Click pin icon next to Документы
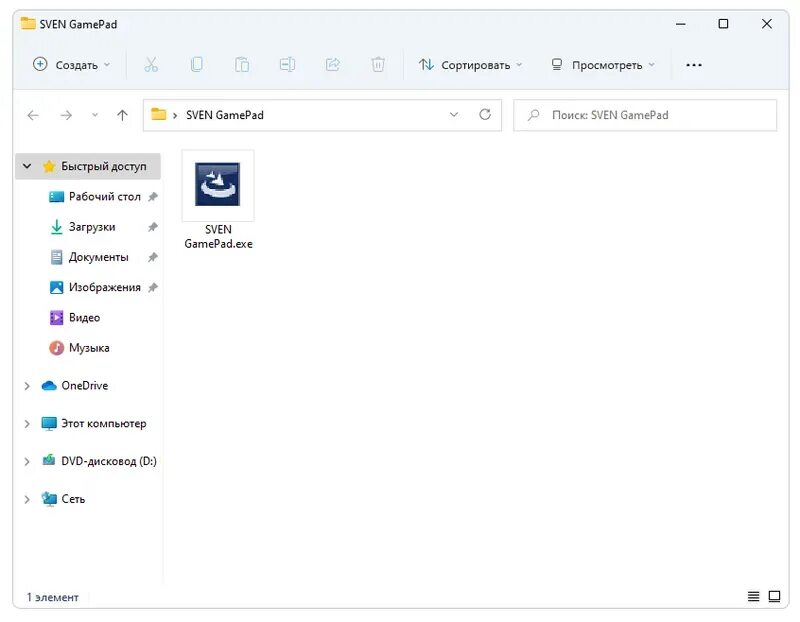 coord(153,257)
